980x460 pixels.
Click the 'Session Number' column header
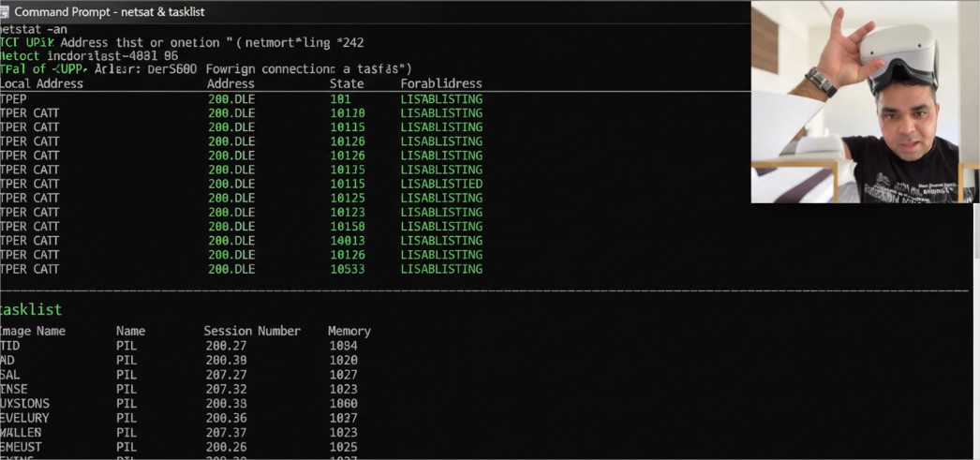(x=252, y=331)
